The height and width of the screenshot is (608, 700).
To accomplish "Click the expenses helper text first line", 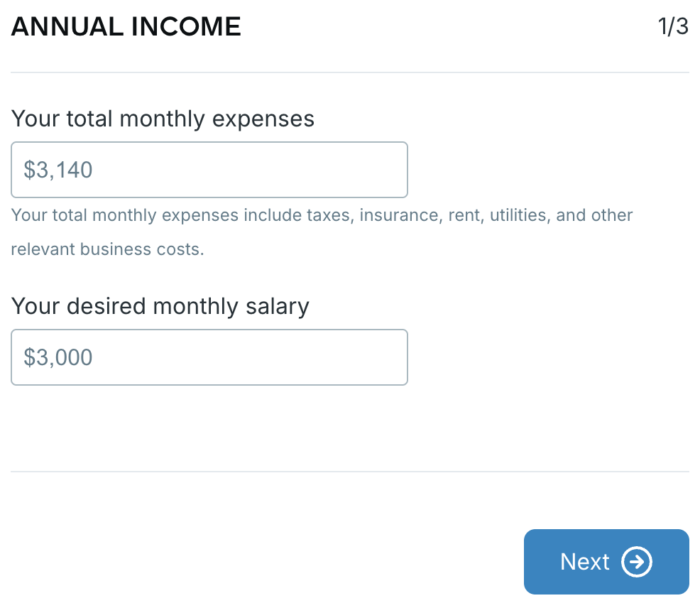I will pos(322,215).
